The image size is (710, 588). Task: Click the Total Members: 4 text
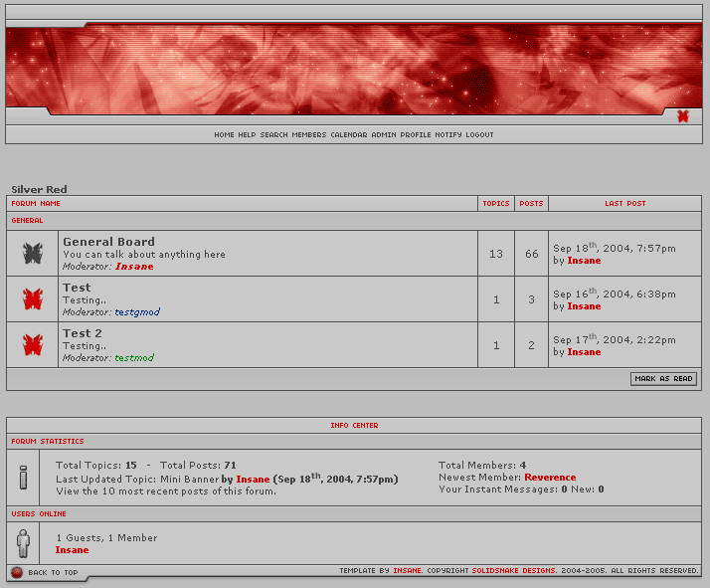(482, 466)
